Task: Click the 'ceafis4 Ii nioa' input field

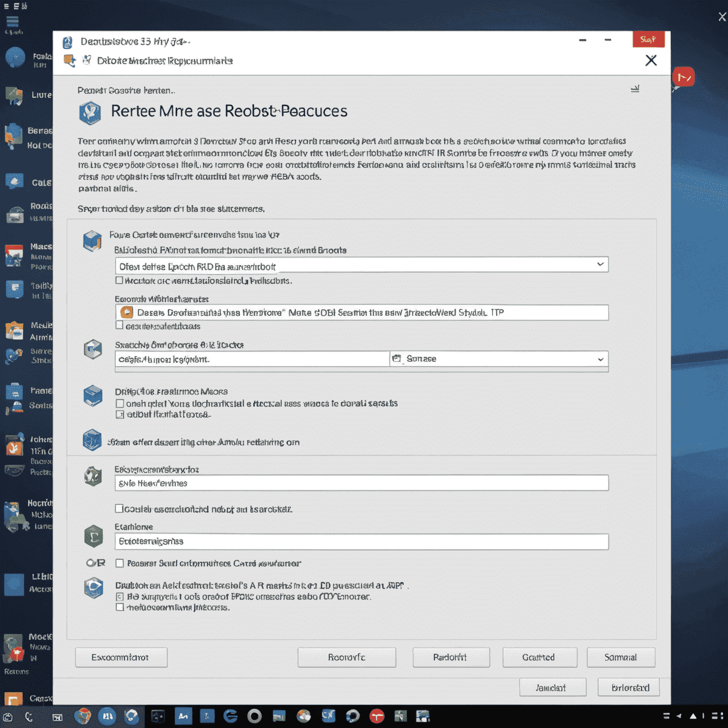Action: pyautogui.click(x=252, y=359)
